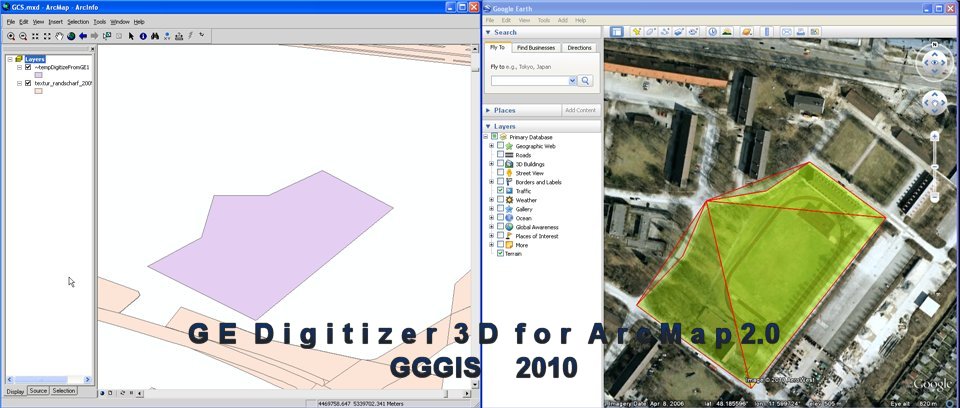The image size is (960, 408).
Task: Enable the 3D Buildings checkbox
Action: [x=500, y=164]
